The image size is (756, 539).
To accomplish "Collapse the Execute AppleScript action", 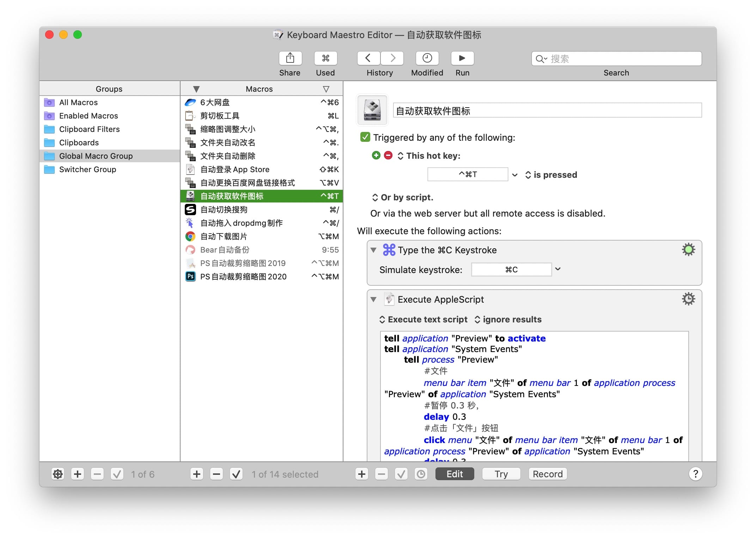I will point(373,299).
